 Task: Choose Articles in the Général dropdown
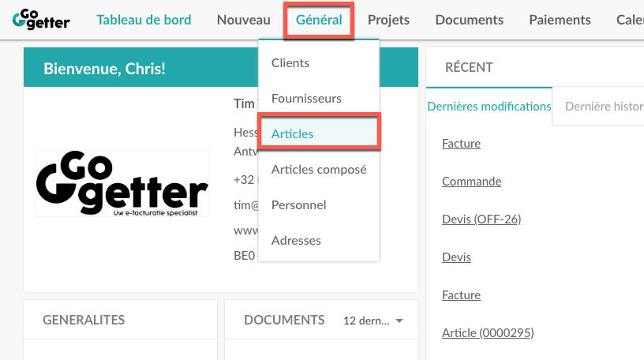click(319, 134)
